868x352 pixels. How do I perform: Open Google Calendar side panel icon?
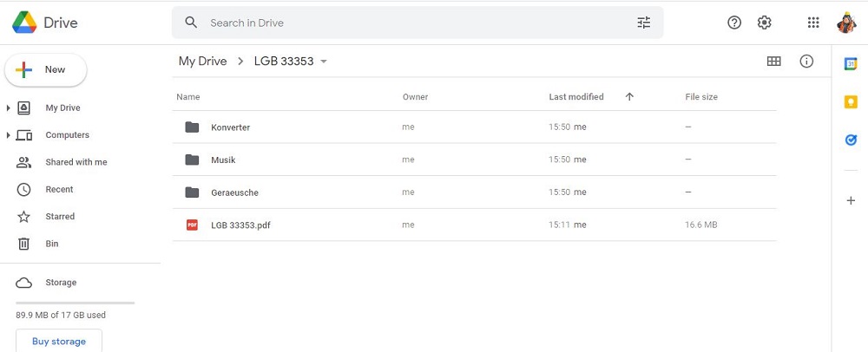[x=851, y=64]
